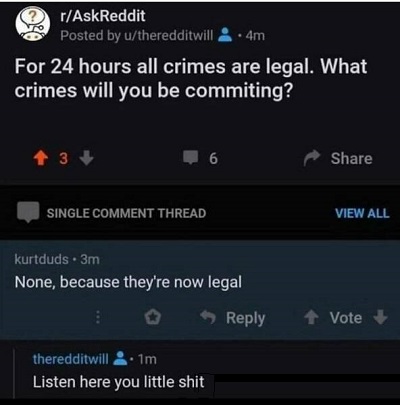This screenshot has width=400, height=405.
Task: Tap the Share arrow icon
Action: [x=312, y=159]
